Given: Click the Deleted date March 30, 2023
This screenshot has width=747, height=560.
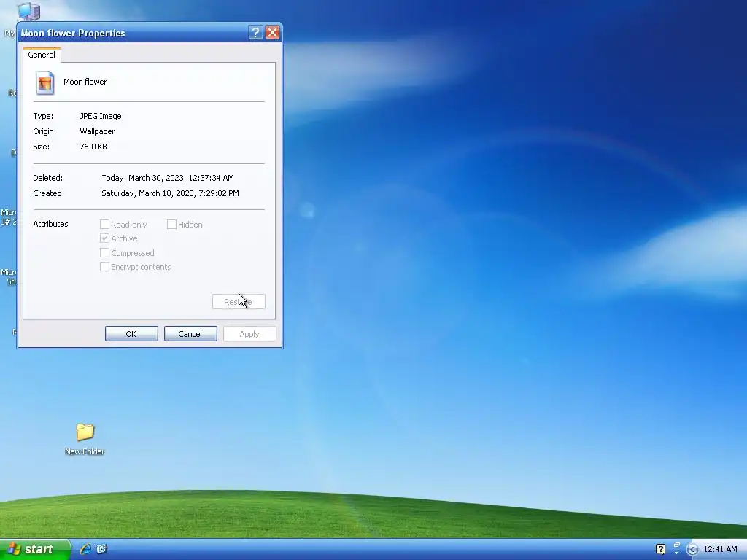Looking at the screenshot, I should click(168, 178).
